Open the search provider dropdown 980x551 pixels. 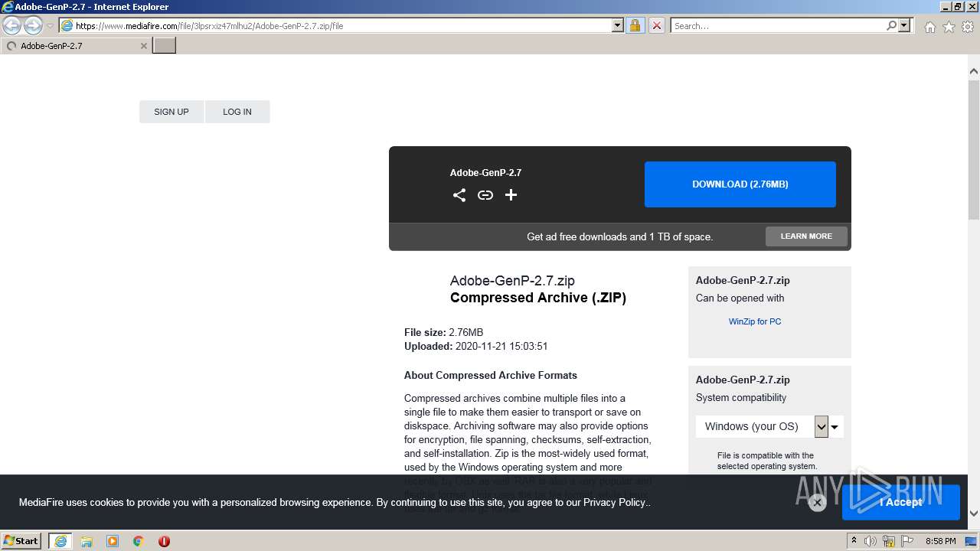click(x=905, y=25)
